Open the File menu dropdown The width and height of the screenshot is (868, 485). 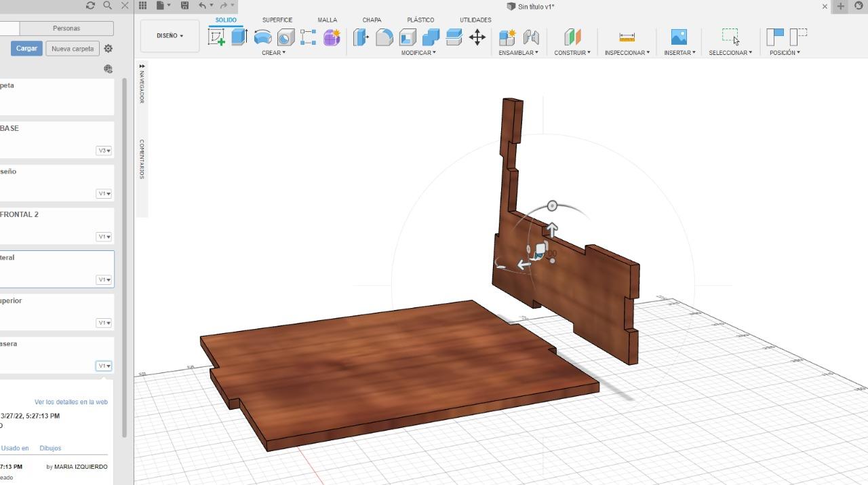(x=163, y=5)
